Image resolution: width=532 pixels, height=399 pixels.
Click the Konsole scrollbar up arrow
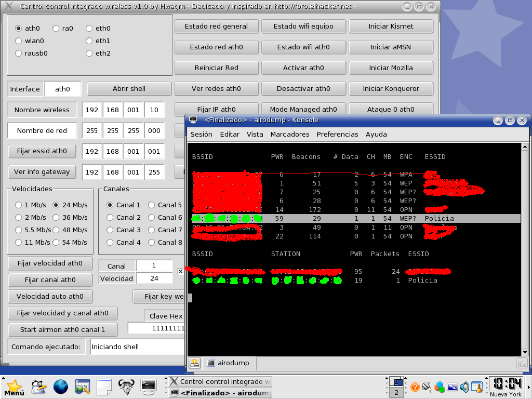click(x=525, y=147)
